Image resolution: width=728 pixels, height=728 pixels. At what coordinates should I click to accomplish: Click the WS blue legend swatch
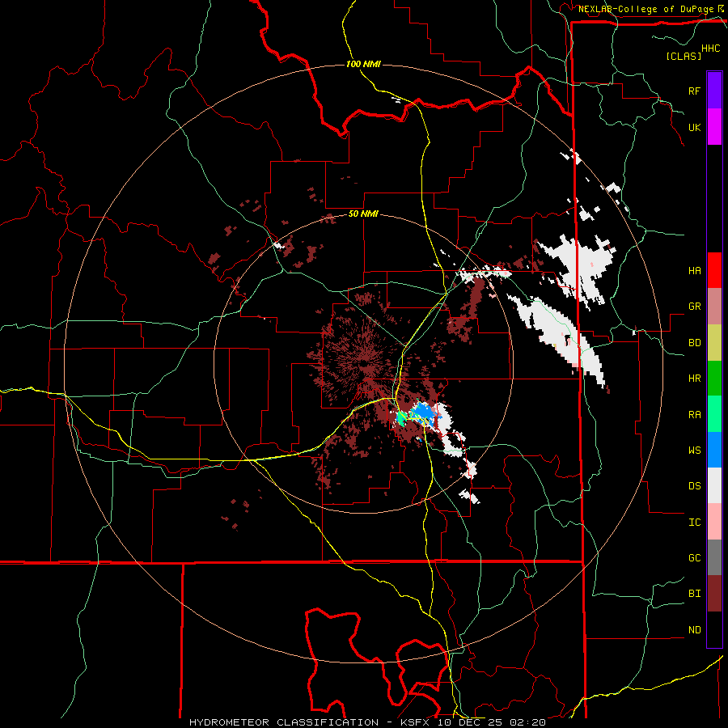pos(714,450)
